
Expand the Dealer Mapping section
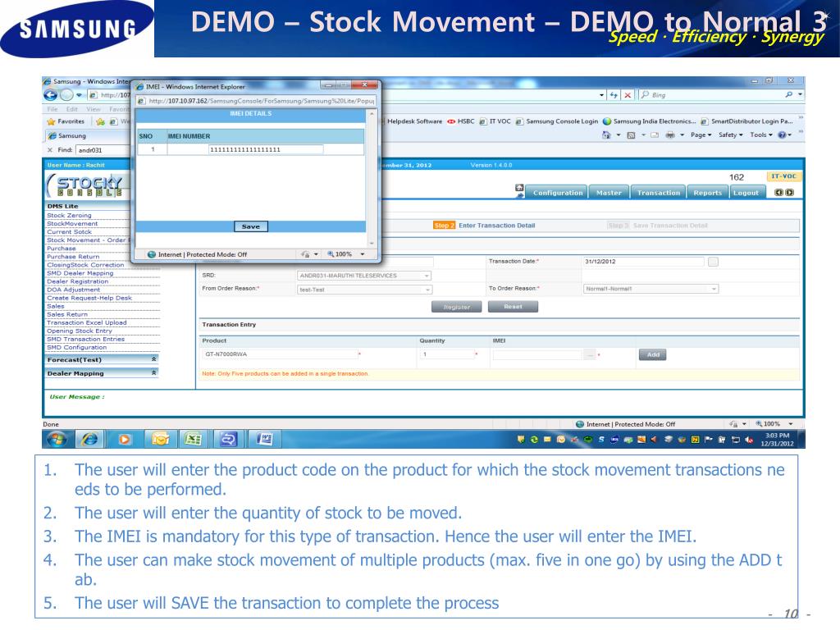102,373
